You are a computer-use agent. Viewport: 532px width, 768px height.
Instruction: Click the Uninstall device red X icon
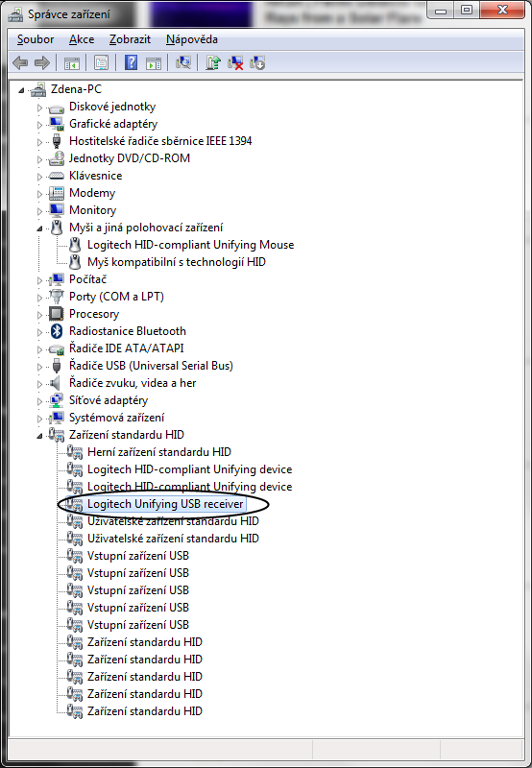[x=235, y=62]
